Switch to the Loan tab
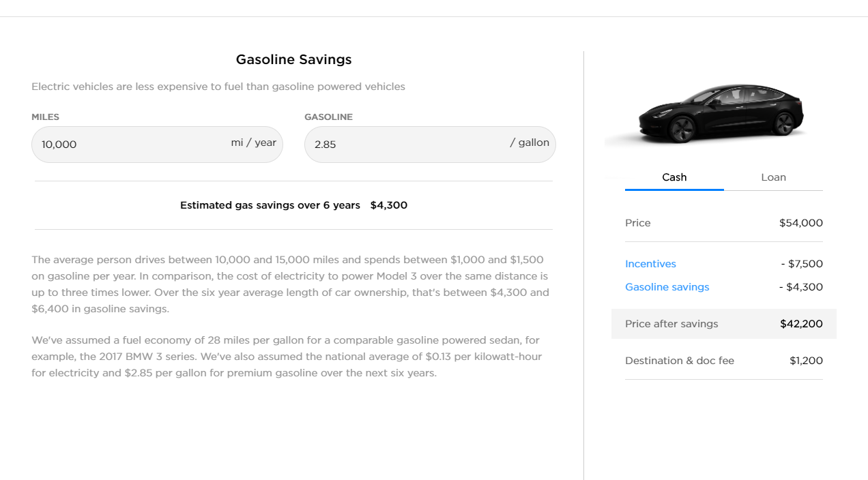 [x=773, y=177]
